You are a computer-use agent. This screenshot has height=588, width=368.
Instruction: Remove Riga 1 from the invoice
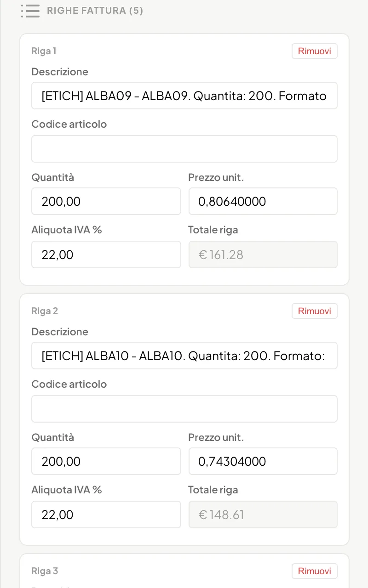click(315, 51)
